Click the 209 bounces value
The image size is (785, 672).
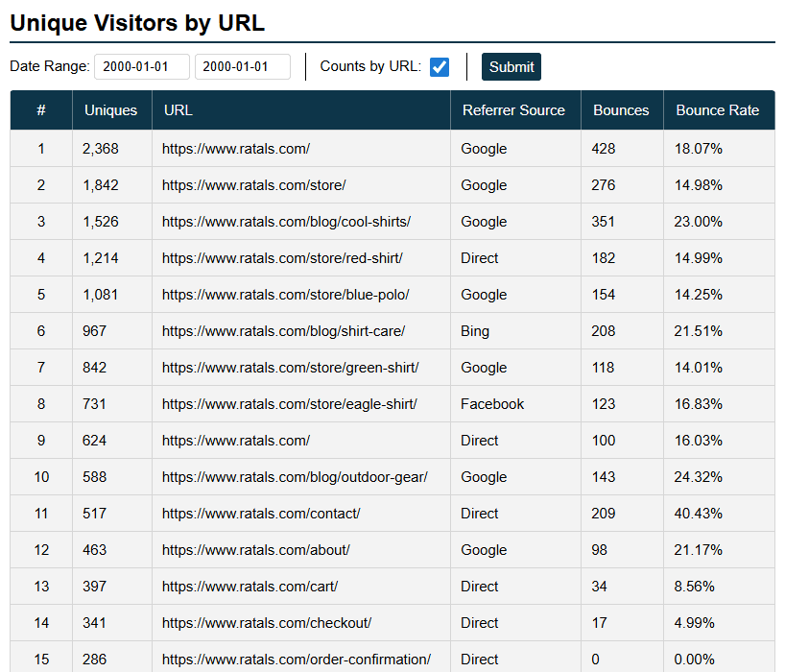604,514
